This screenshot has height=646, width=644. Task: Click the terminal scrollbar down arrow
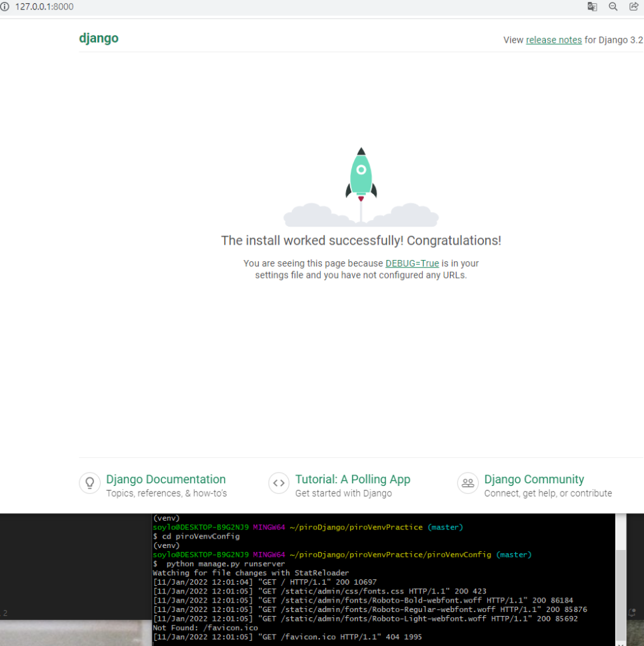[621, 643]
